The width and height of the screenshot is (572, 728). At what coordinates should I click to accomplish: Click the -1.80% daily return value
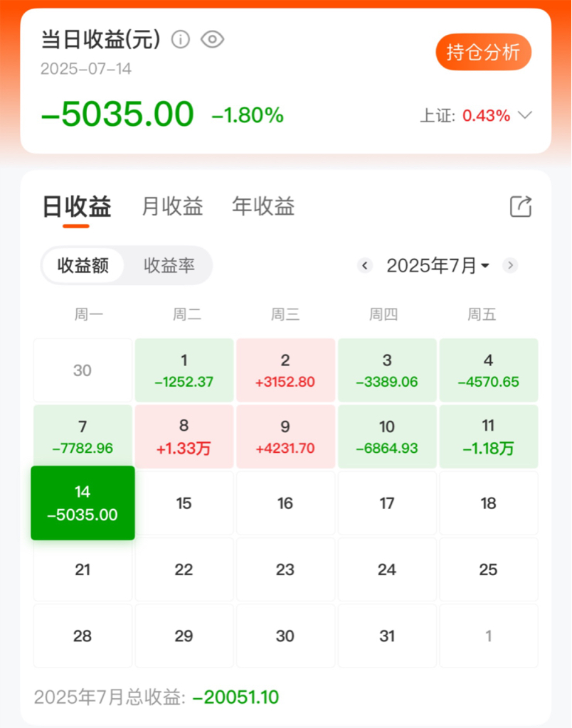(248, 115)
